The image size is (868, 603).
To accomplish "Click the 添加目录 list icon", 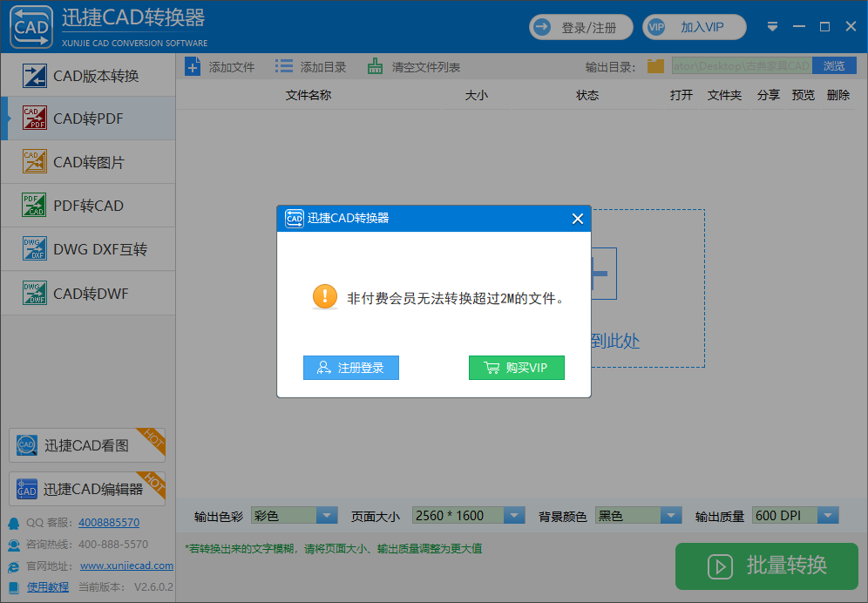I will pyautogui.click(x=284, y=66).
